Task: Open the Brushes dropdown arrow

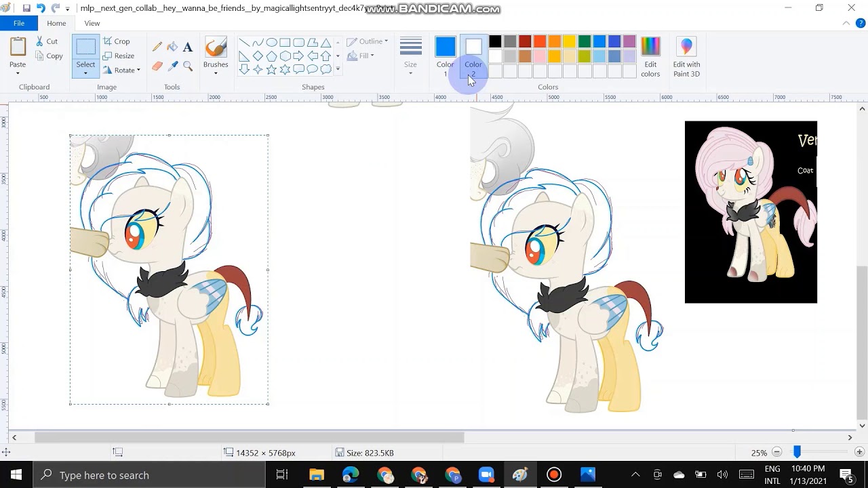Action: click(216, 73)
